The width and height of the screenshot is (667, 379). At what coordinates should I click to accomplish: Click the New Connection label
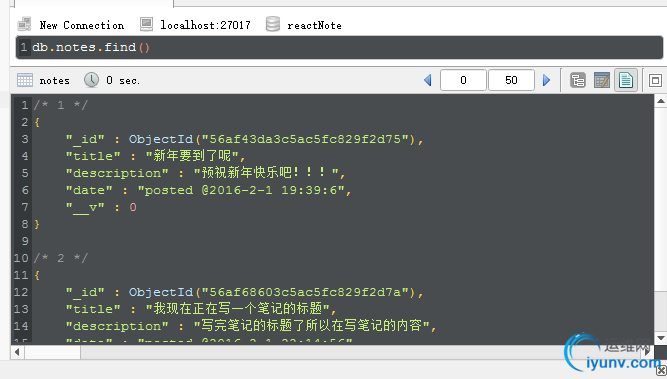point(82,26)
